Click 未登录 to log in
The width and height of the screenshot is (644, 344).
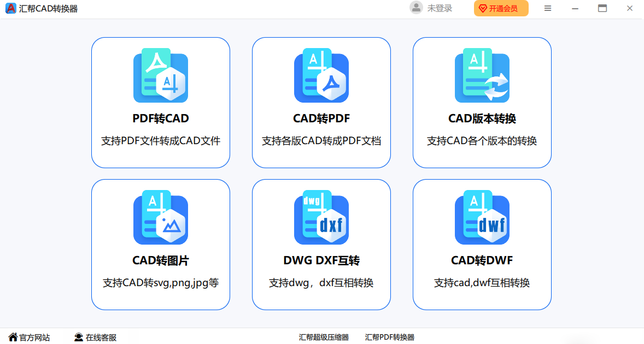click(440, 8)
